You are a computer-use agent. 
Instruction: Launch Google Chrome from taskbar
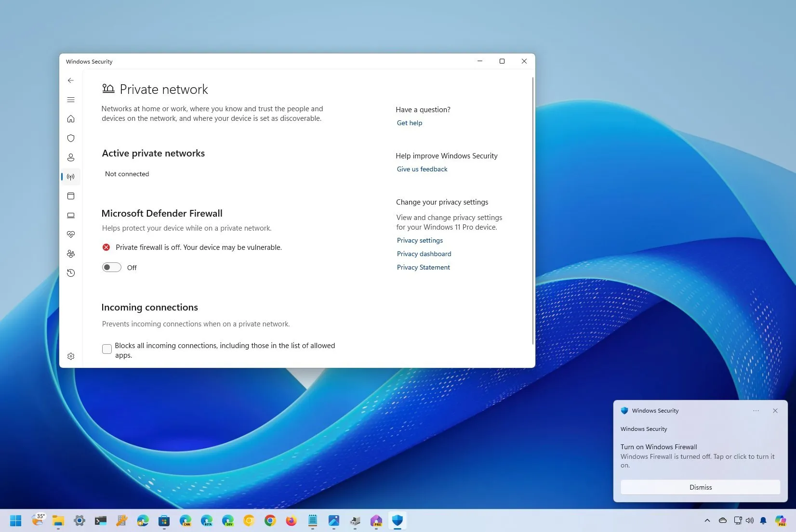click(x=270, y=520)
